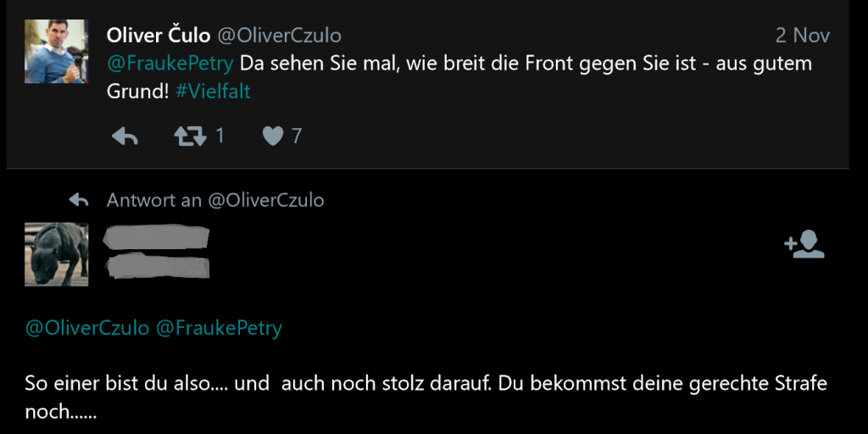Click @OliverCzulo in the 'Antwort an' line
Image resolution: width=868 pixels, height=434 pixels.
[x=266, y=200]
